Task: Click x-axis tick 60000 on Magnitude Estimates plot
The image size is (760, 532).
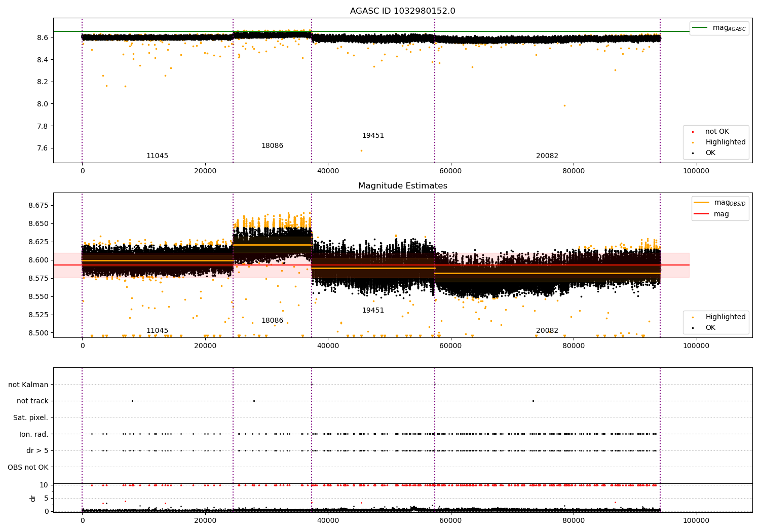Action: coord(450,346)
